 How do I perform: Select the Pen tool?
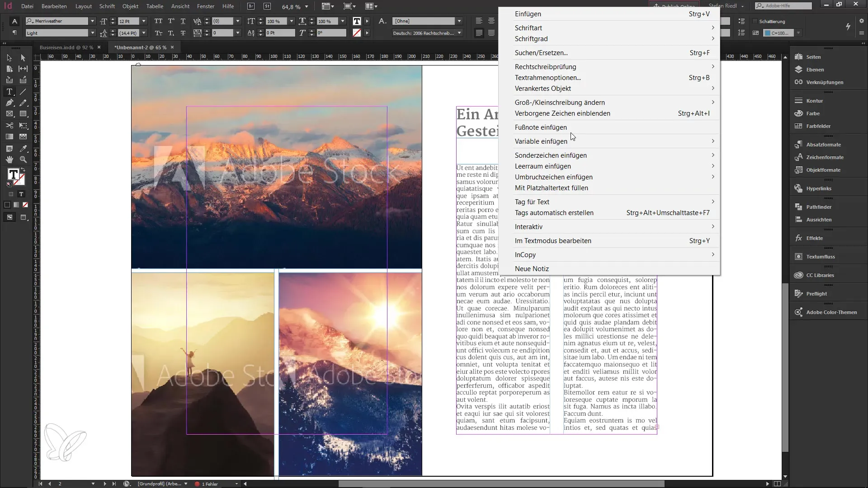9,103
